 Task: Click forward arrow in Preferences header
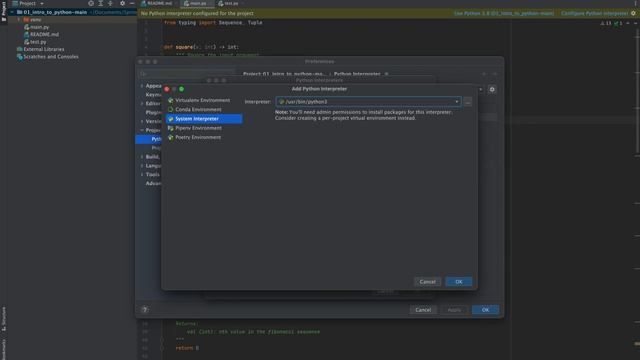pyautogui.click(x=495, y=74)
